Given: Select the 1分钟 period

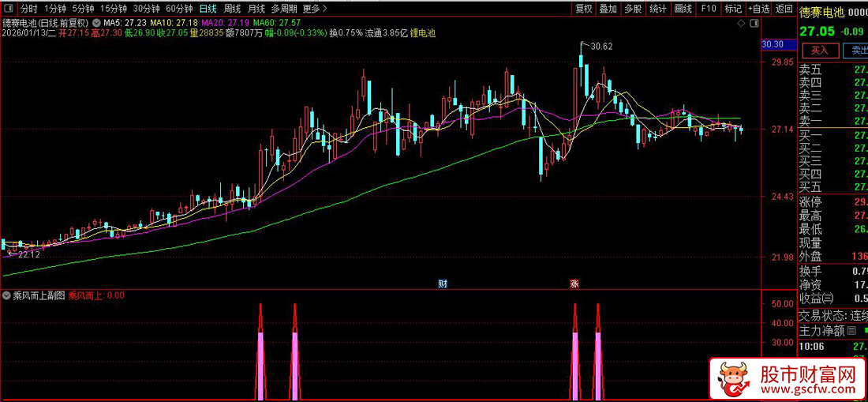Looking at the screenshot, I should 54,9.
